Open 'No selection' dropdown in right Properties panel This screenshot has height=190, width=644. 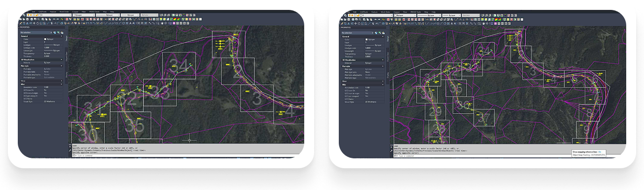358,33
